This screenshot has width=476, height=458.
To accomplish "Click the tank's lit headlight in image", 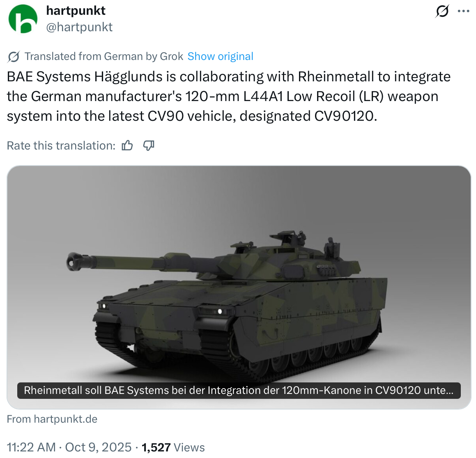I will tap(220, 311).
